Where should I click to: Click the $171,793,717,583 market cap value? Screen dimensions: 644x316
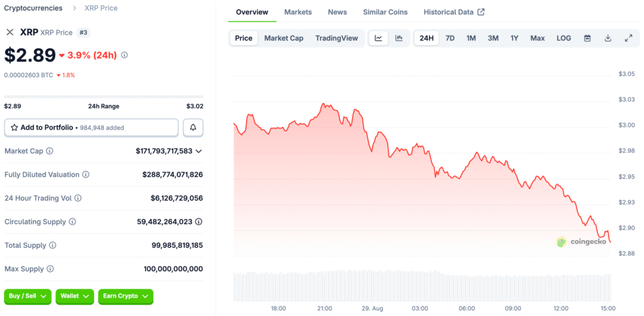tap(164, 151)
